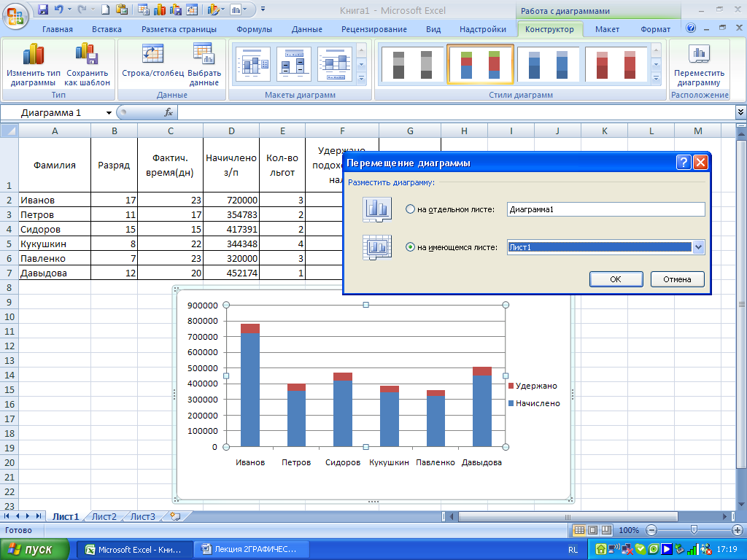This screenshot has width=747, height=560.
Task: Switch data with 'Строка/столбец' icon
Action: [x=153, y=55]
